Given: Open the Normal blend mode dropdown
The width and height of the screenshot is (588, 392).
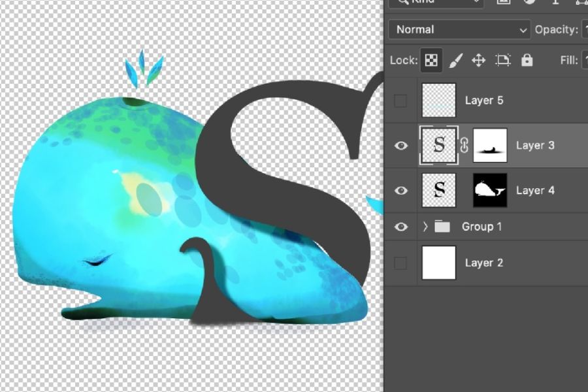Looking at the screenshot, I should [459, 29].
